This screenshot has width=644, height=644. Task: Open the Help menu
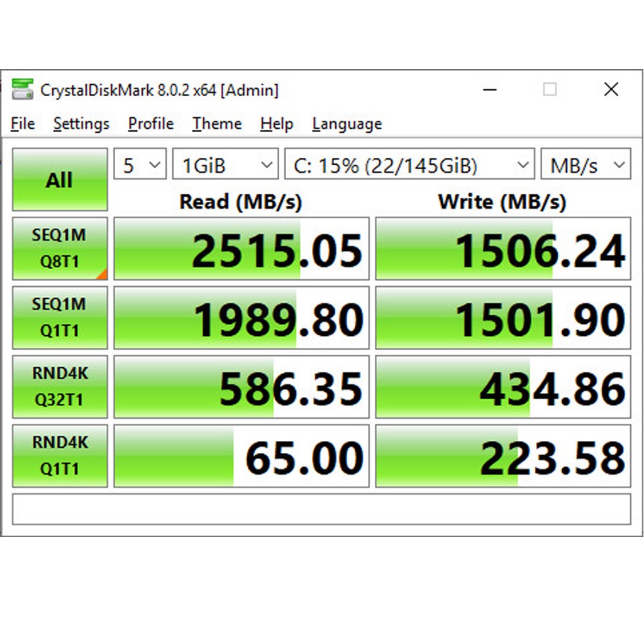[x=277, y=124]
